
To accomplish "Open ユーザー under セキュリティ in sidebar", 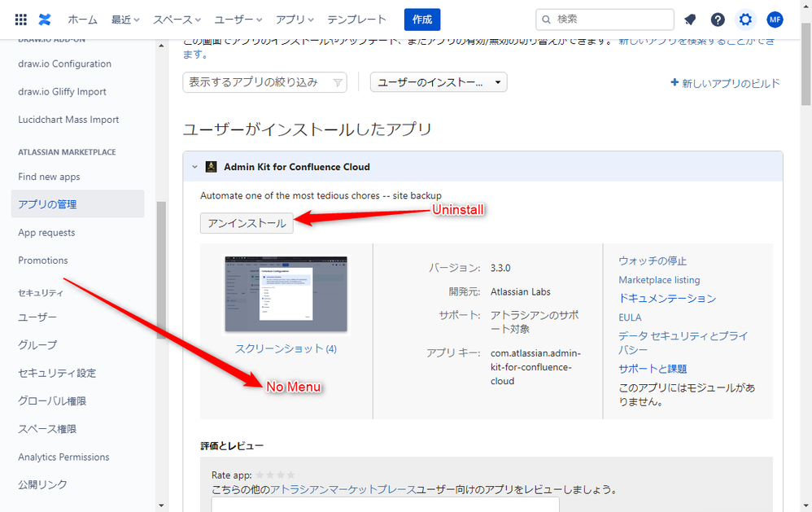I will tap(37, 317).
